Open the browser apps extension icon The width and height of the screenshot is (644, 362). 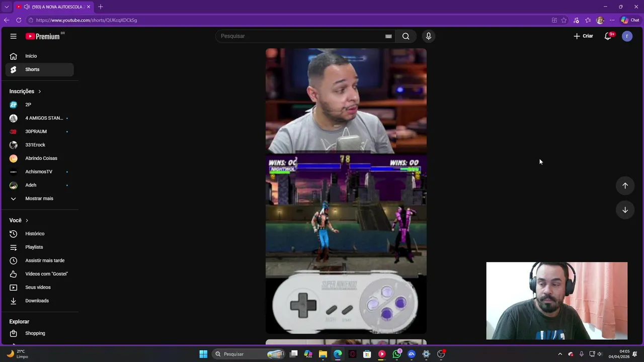pos(554,20)
